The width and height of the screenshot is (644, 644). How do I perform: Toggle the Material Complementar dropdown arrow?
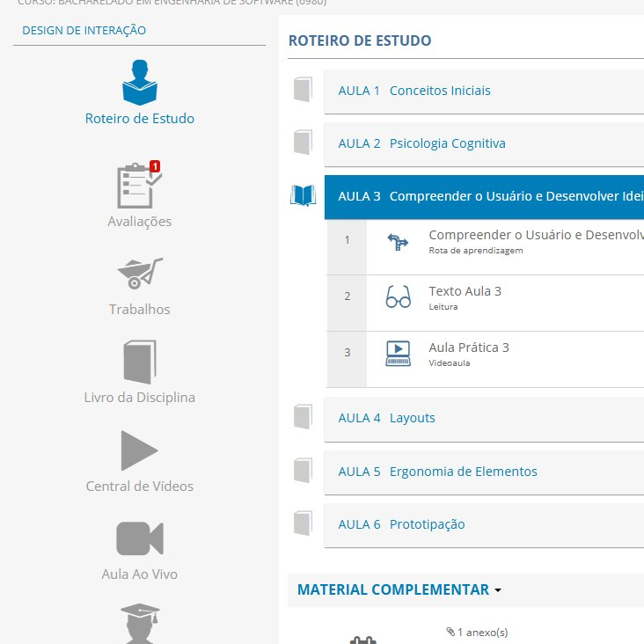[x=498, y=590]
